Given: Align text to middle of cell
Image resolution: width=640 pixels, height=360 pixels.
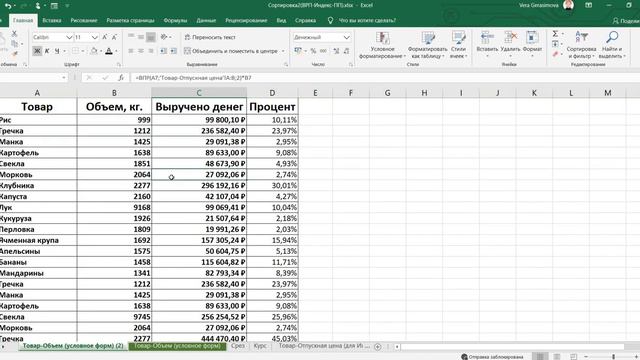Looking at the screenshot, I should point(141,37).
